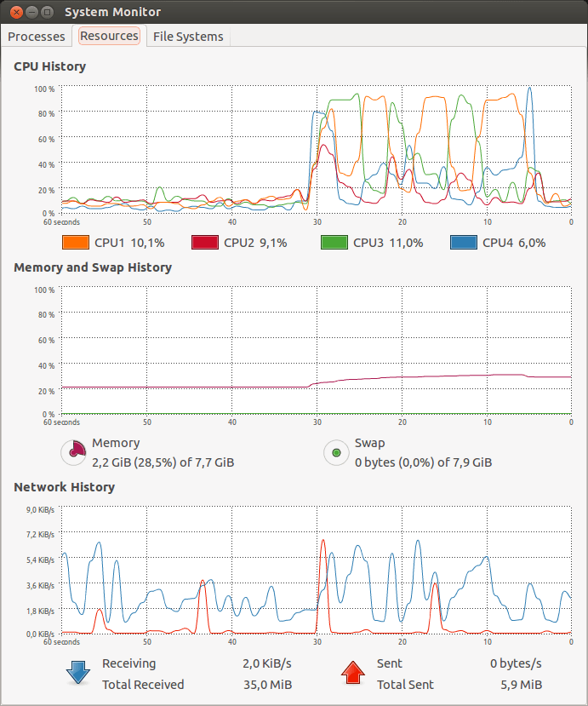The width and height of the screenshot is (588, 706).
Task: Click the orange CPU1 color swatch
Action: coord(77,243)
